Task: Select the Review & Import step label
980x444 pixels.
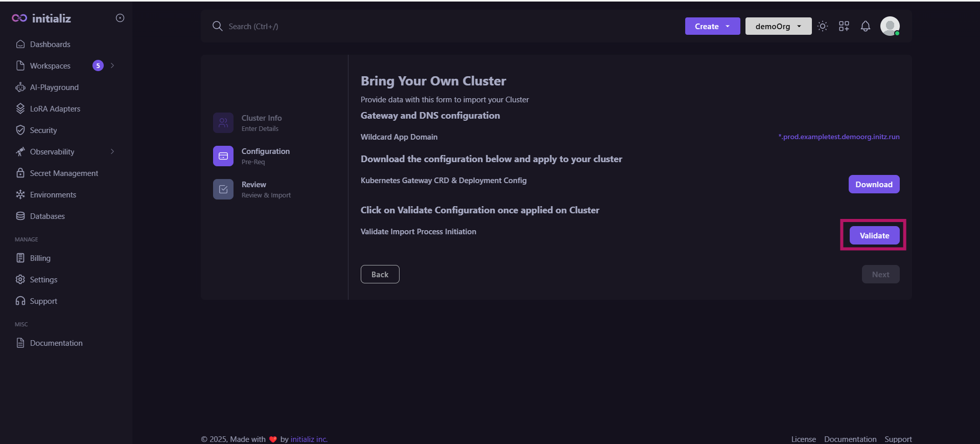Action: point(266,189)
